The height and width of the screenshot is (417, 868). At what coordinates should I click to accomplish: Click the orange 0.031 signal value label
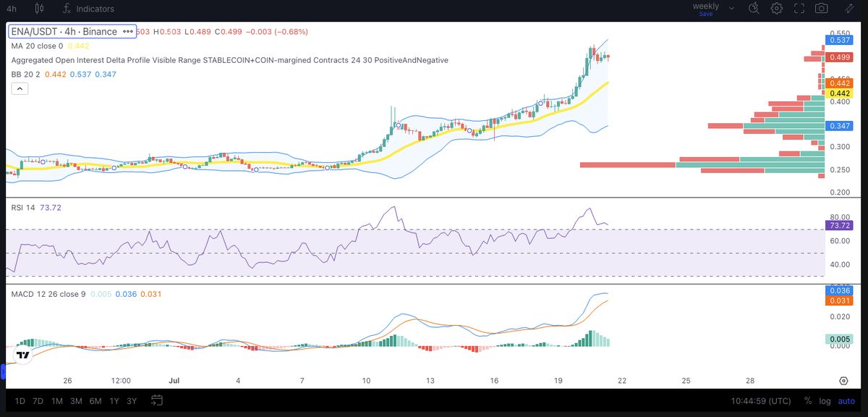coord(840,300)
